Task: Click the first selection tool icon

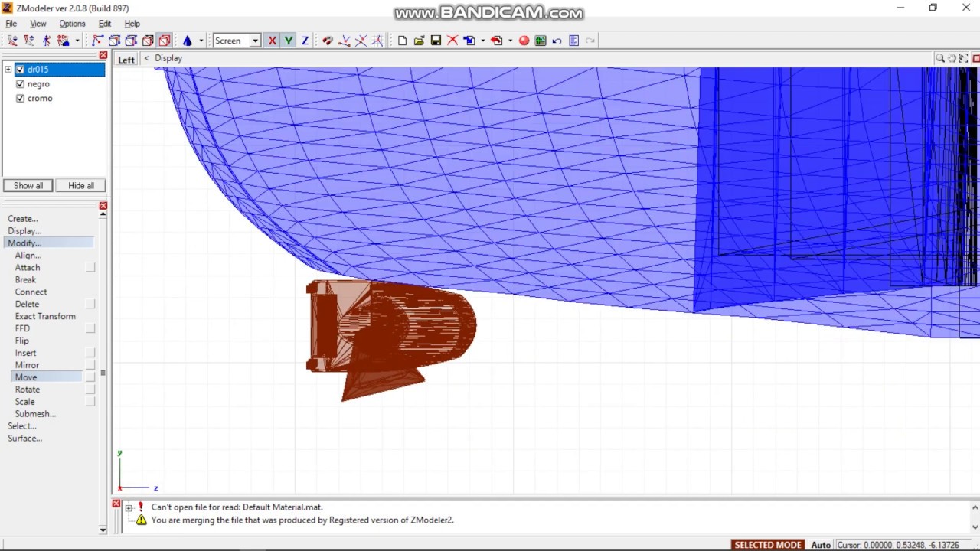Action: (12, 41)
